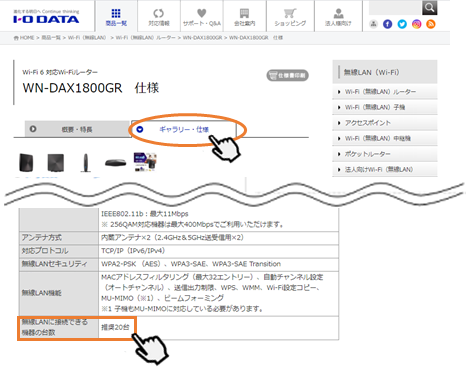Screen dimensions: 466x374
Task: Open the 会社案内 building menu
Action: pos(244,16)
